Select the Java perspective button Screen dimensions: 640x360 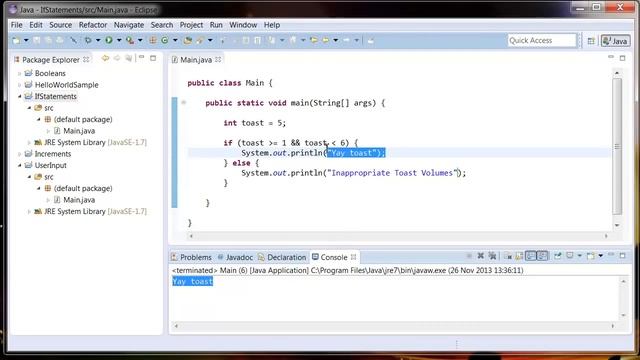(616, 41)
